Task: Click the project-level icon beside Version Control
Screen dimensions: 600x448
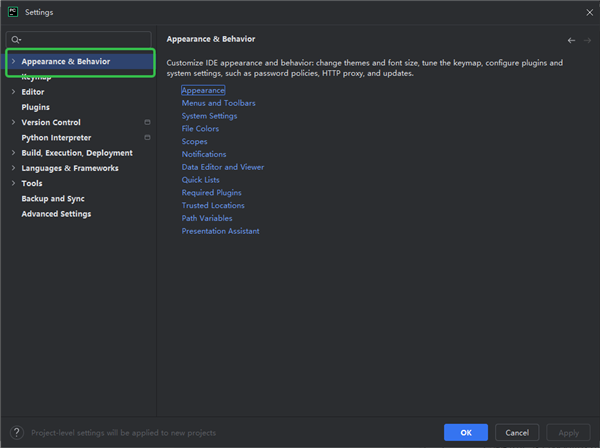Action: [x=147, y=122]
